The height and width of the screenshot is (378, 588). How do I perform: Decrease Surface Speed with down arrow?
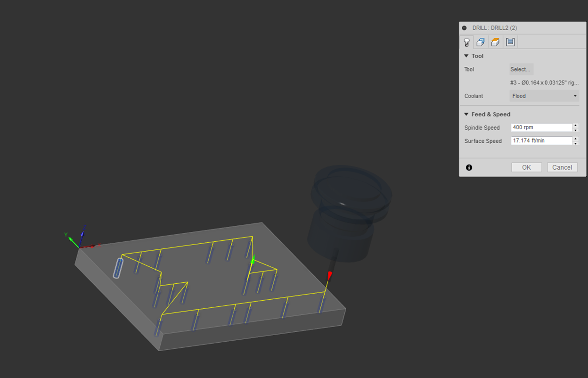576,143
